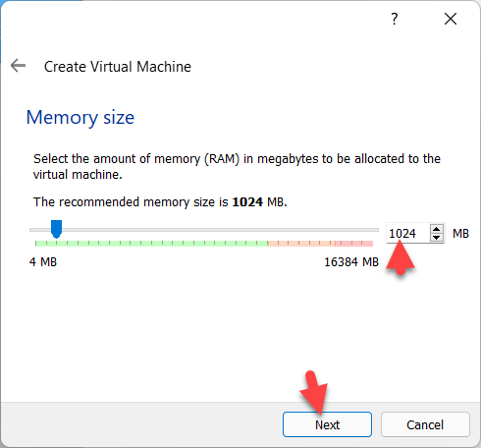Click the red zone of the memory scale
Screen dimensions: 481x448
[353, 244]
